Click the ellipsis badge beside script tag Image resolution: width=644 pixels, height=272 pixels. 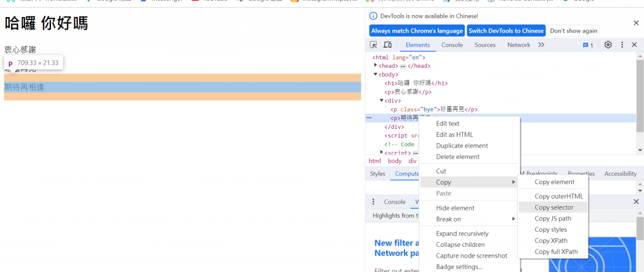415,153
